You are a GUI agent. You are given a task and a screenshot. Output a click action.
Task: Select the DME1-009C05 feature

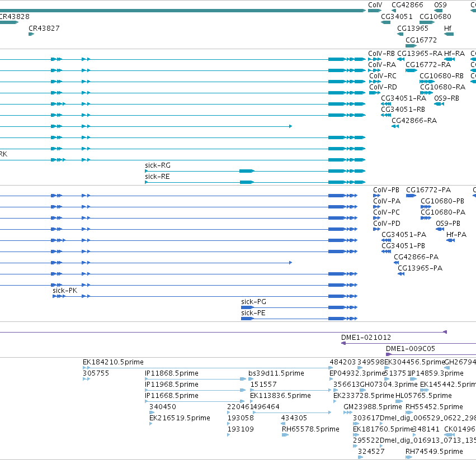(411, 349)
